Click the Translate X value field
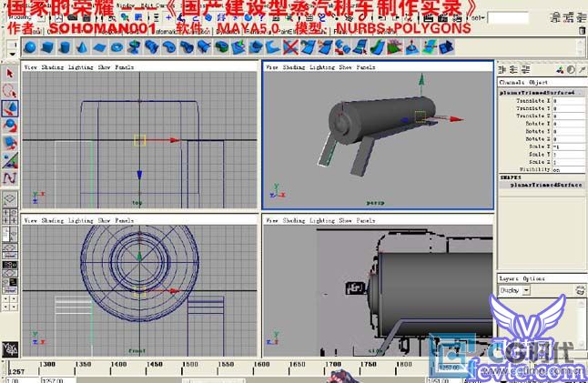 [568, 101]
